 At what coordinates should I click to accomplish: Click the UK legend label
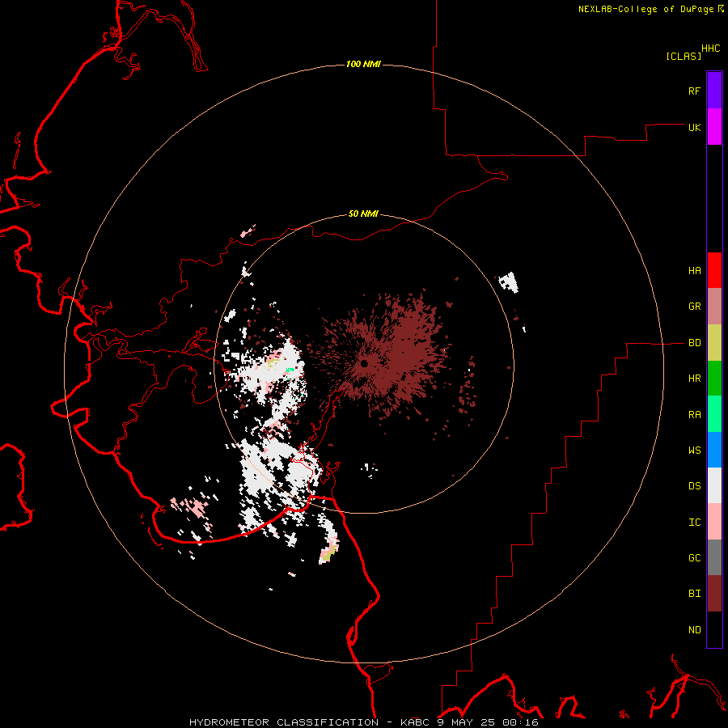tap(694, 127)
